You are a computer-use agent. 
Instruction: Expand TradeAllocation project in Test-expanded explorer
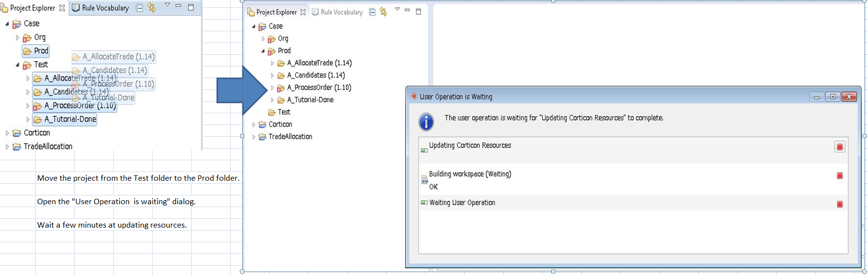(x=7, y=147)
